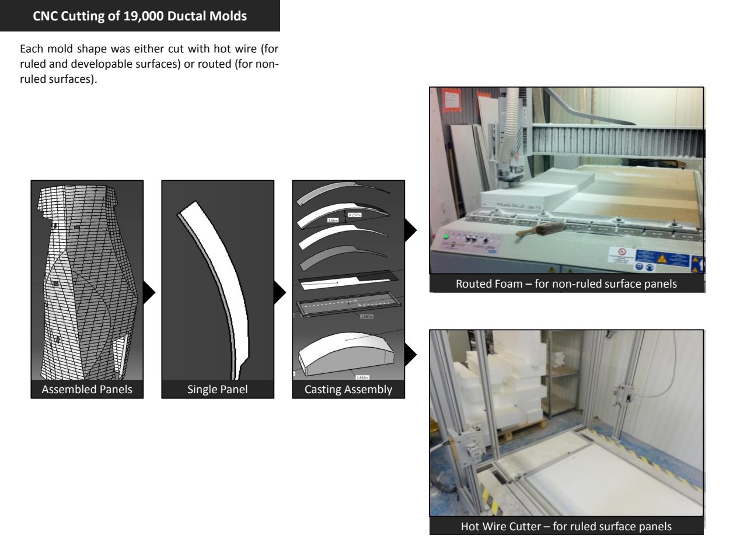Screen dimensions: 747x560
Task: Click the "0.237m" dimension label in Casting Assembly
Action: click(354, 215)
